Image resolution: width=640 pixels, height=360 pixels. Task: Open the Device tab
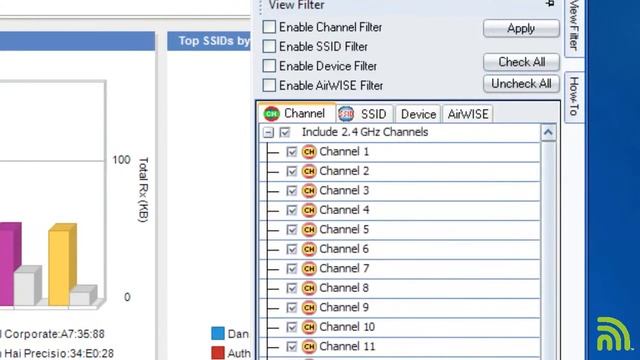coord(418,114)
